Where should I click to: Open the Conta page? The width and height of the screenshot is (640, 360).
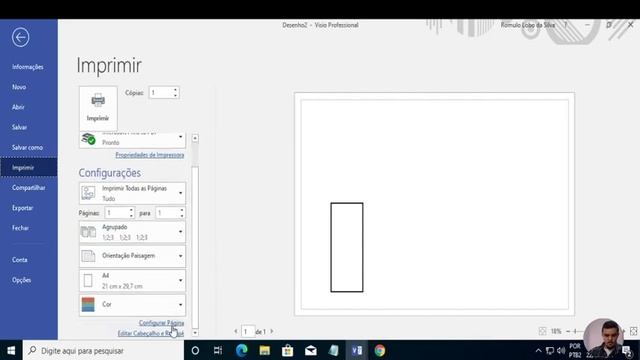tap(20, 260)
